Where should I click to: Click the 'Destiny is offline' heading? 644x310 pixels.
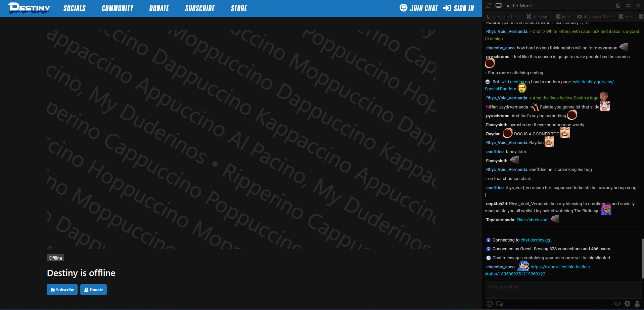(x=81, y=273)
